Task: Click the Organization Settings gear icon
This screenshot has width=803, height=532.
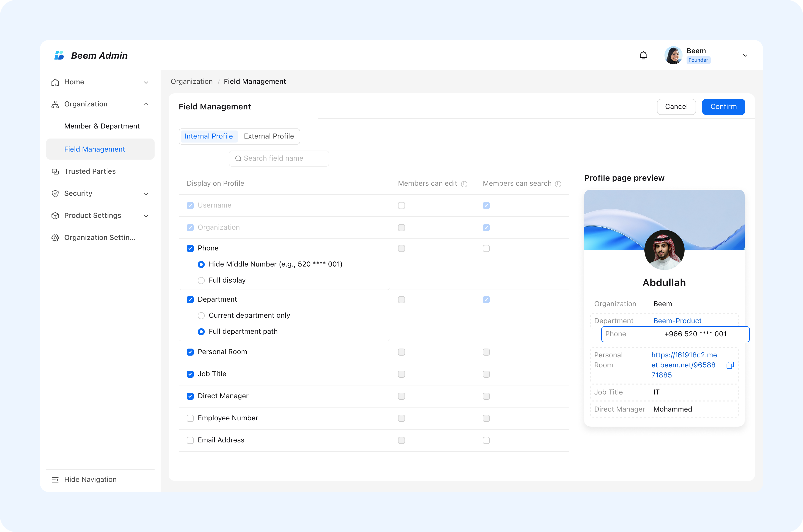Action: point(55,238)
